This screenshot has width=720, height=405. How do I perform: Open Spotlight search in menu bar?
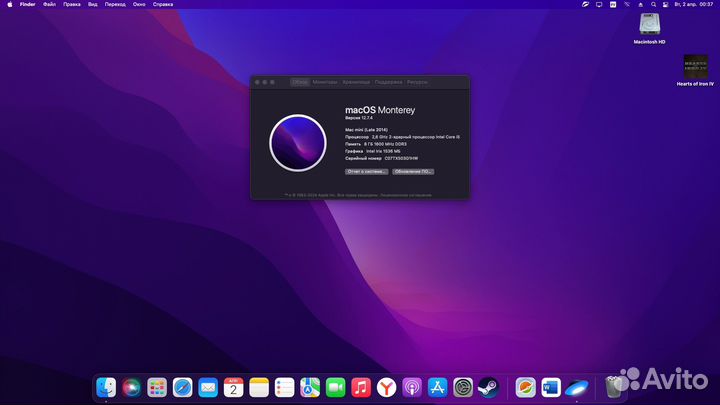653,4
